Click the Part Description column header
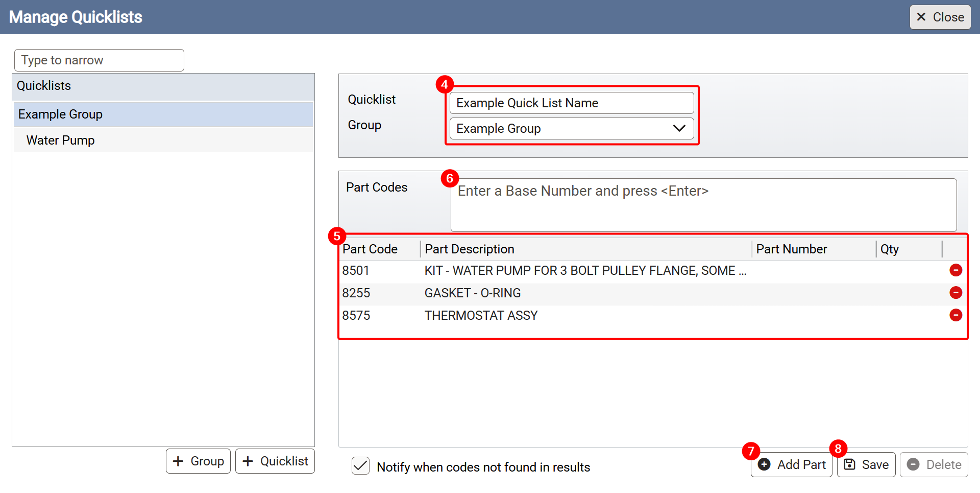This screenshot has height=493, width=980. point(470,249)
